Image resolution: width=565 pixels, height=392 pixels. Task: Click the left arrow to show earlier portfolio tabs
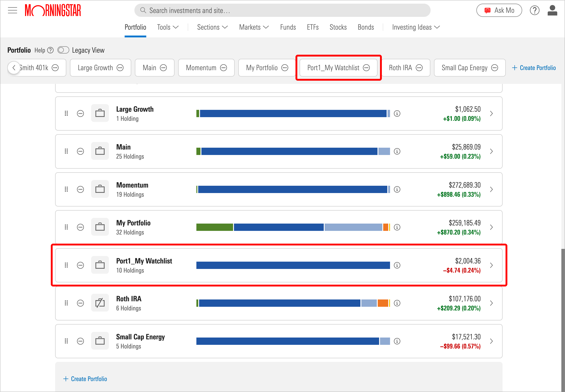click(x=14, y=68)
